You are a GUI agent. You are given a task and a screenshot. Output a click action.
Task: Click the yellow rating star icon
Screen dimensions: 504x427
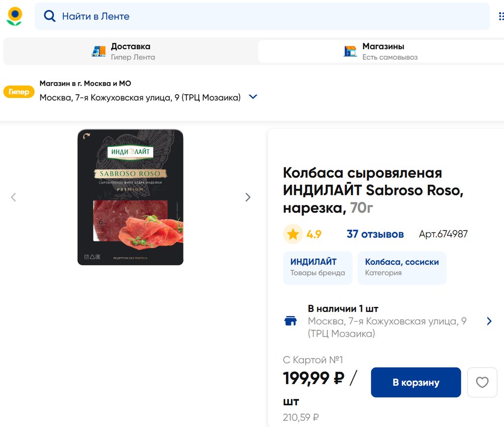(x=293, y=234)
